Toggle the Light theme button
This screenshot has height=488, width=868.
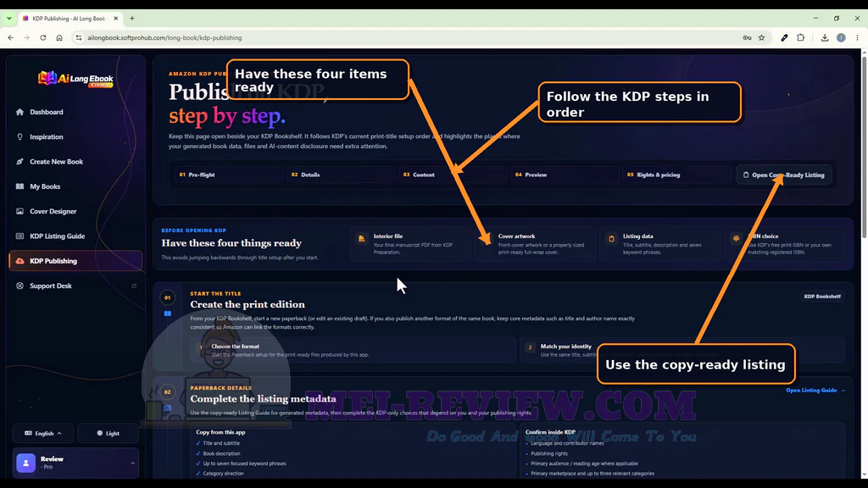[x=108, y=433]
